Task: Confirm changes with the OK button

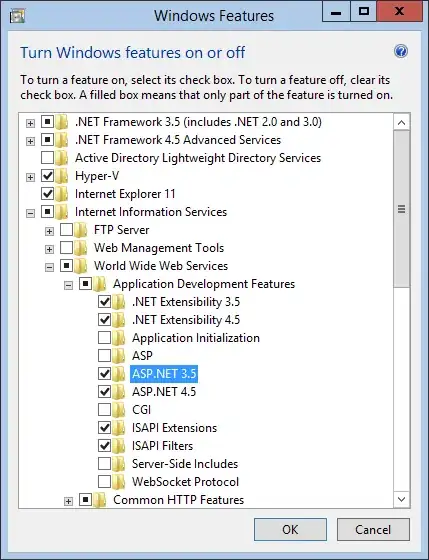Action: pyautogui.click(x=290, y=530)
